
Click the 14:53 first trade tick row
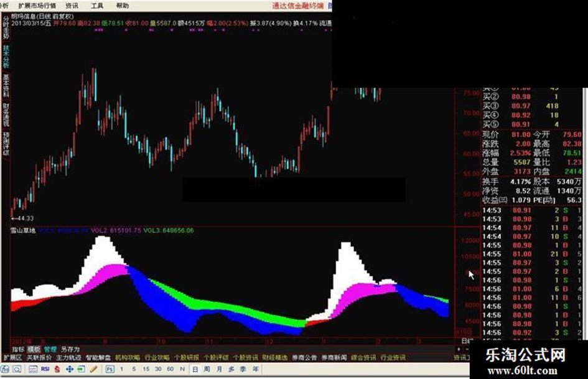[532, 210]
